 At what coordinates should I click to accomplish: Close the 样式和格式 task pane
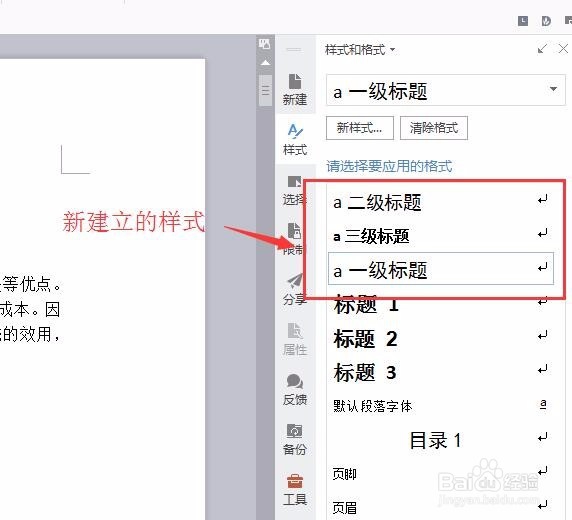tap(564, 49)
